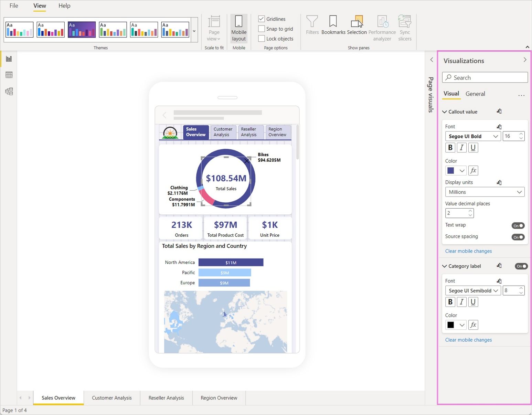Switch to the General tab in Visualizations
532x415 pixels.
pyautogui.click(x=475, y=94)
